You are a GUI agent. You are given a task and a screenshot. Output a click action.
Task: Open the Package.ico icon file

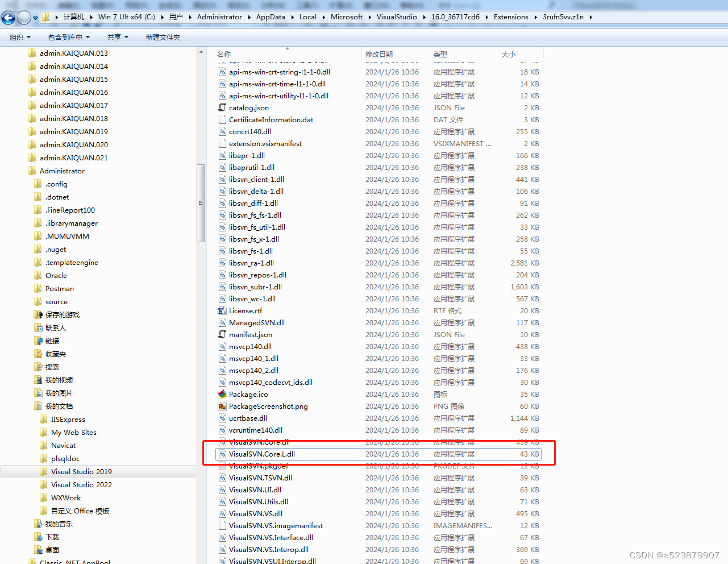[223, 394]
